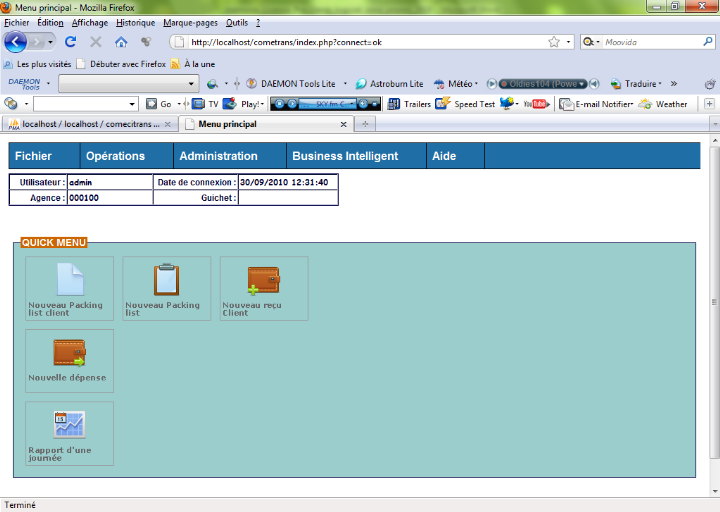The width and height of the screenshot is (720, 512).
Task: Close the Menu principal tab
Action: coord(343,124)
